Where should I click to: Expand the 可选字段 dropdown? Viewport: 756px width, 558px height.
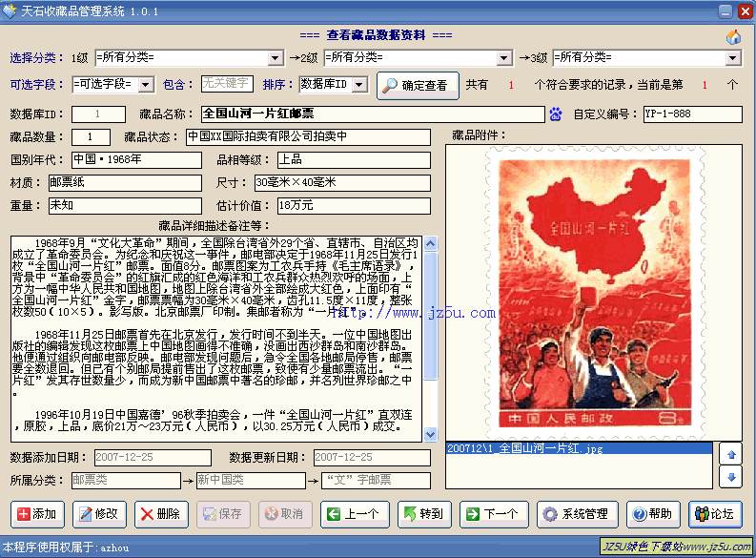click(145, 85)
